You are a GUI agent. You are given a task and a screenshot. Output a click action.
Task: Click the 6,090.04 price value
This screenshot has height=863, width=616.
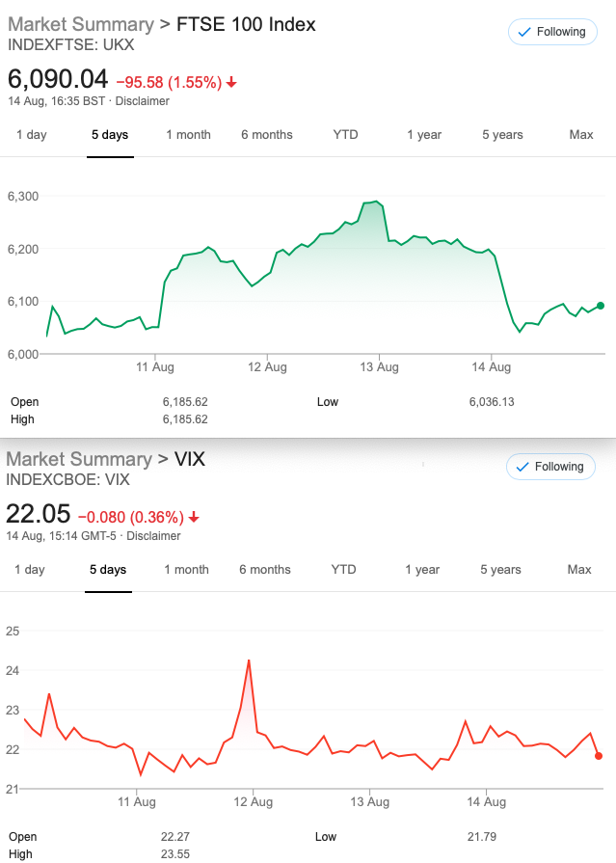(x=58, y=79)
